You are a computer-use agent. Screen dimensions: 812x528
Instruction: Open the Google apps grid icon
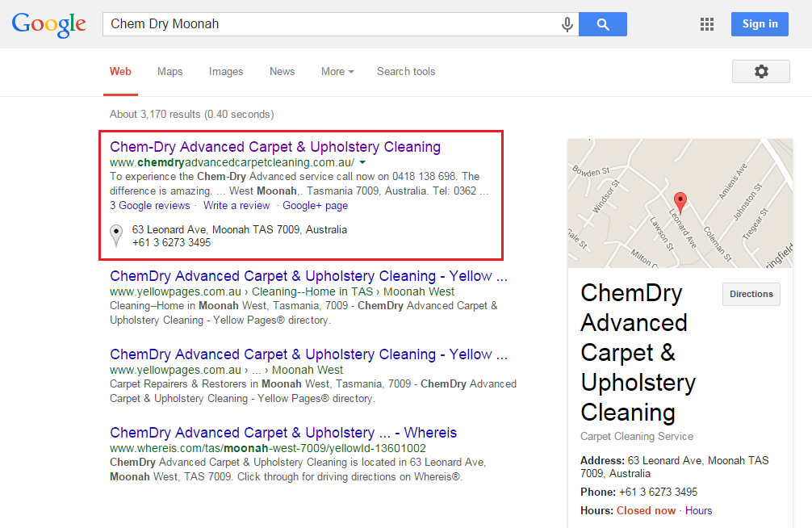pyautogui.click(x=707, y=24)
